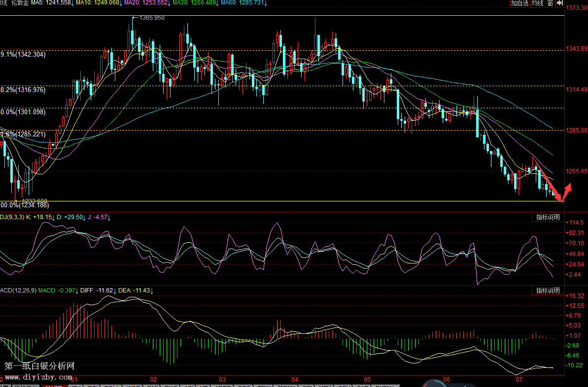Image resolution: width=588 pixels, height=387 pixels.
Task: Open 指标说明 for the KDJ panel
Action: coord(548,218)
